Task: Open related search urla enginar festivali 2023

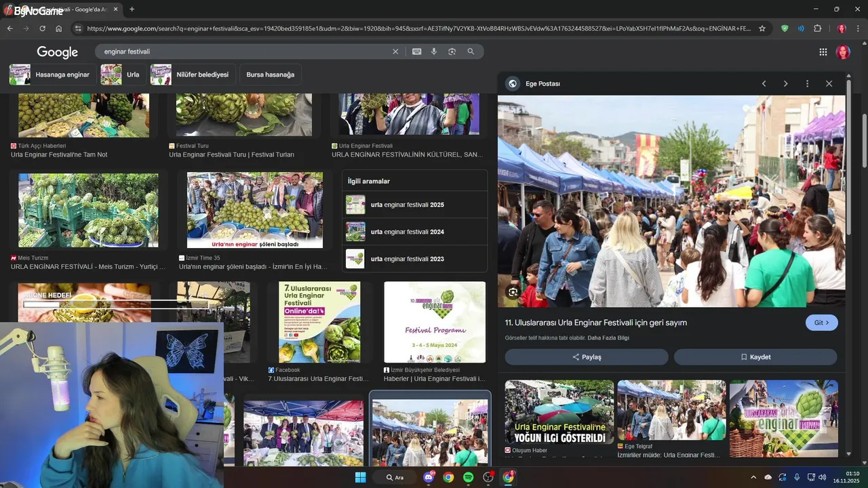Action: [414, 259]
